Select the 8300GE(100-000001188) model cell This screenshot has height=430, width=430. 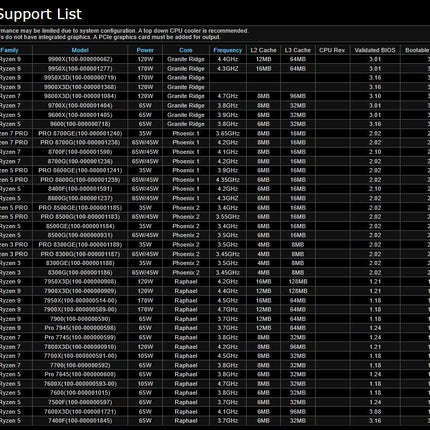point(80,263)
